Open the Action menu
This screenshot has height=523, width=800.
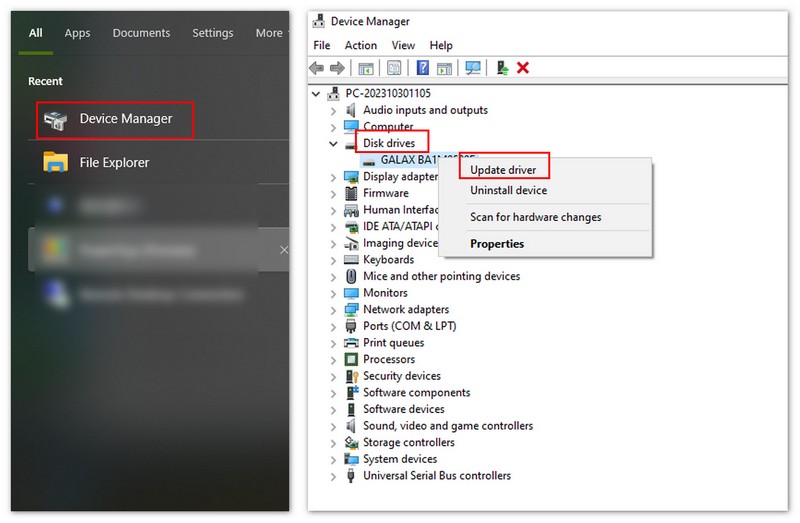click(x=360, y=45)
